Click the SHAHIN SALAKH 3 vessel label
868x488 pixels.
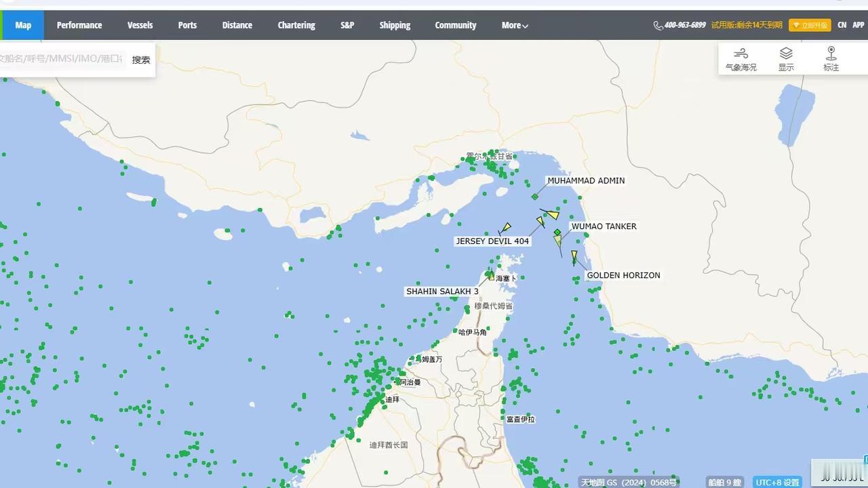pyautogui.click(x=442, y=291)
